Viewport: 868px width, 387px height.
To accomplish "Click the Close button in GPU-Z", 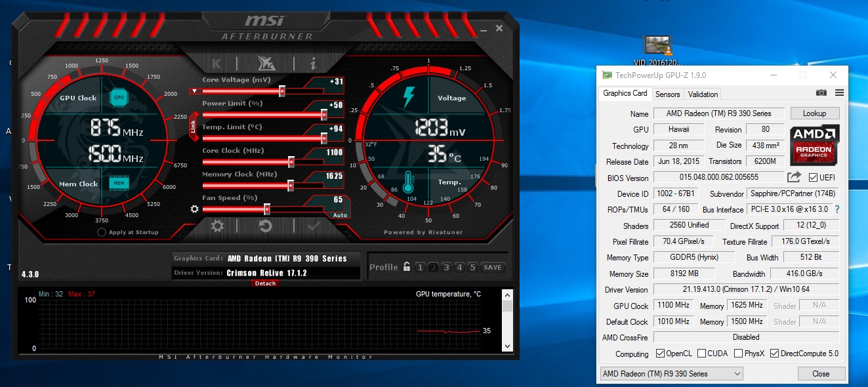I will point(821,374).
